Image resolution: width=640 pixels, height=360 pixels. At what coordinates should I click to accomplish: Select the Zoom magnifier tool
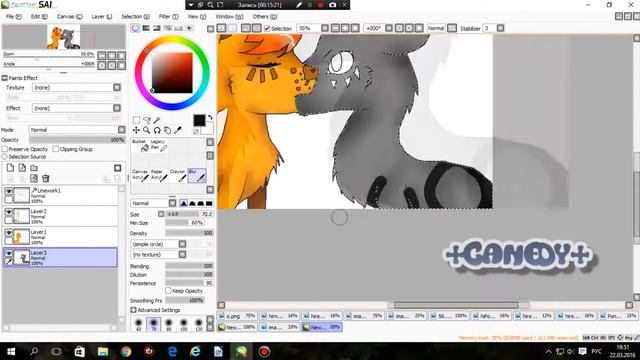pos(147,130)
